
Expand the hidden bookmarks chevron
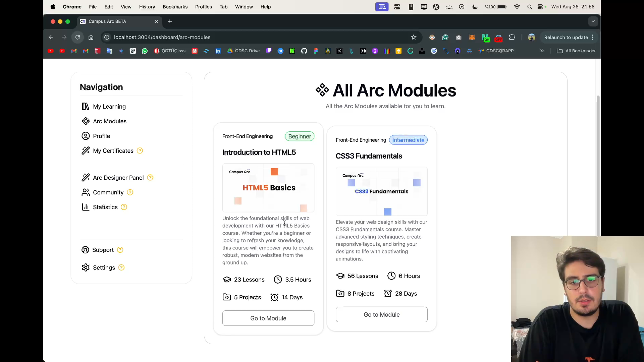(542, 51)
